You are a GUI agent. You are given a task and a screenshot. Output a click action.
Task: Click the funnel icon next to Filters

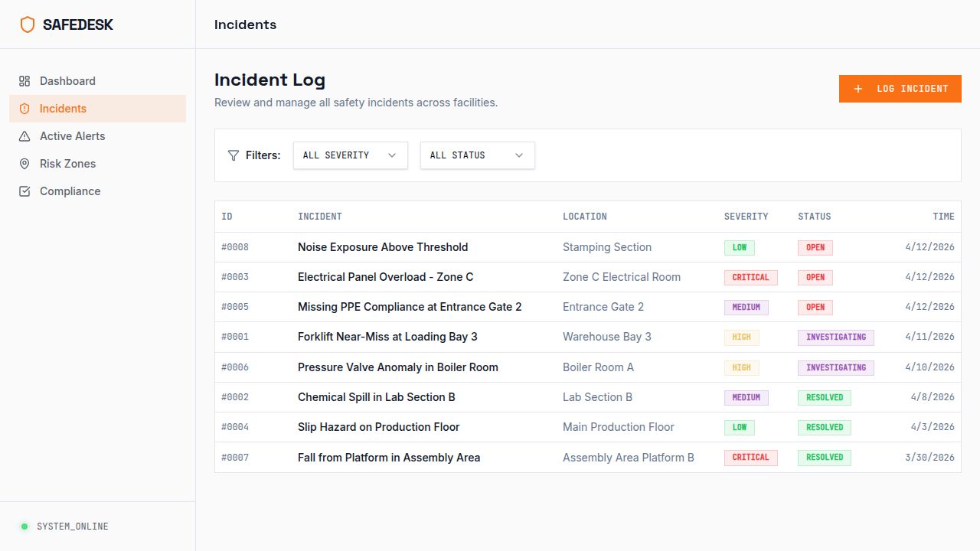click(234, 155)
